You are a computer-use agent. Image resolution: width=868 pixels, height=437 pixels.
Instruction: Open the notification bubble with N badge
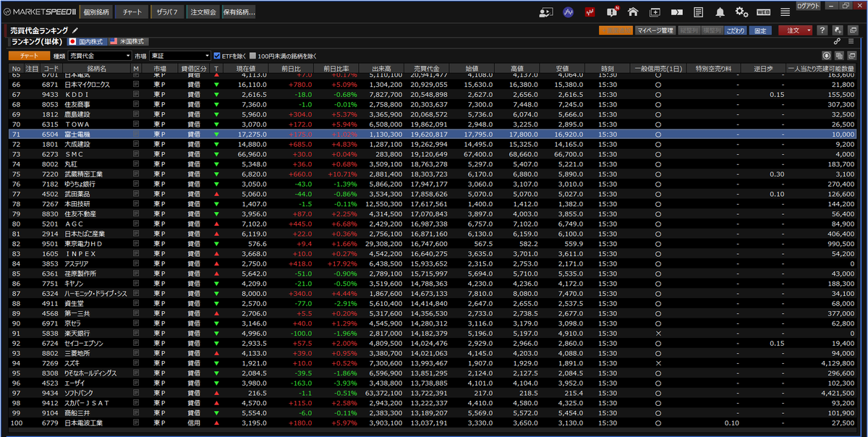612,12
